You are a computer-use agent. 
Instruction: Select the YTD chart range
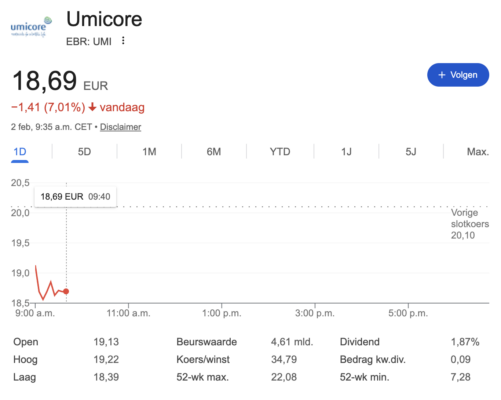[280, 152]
